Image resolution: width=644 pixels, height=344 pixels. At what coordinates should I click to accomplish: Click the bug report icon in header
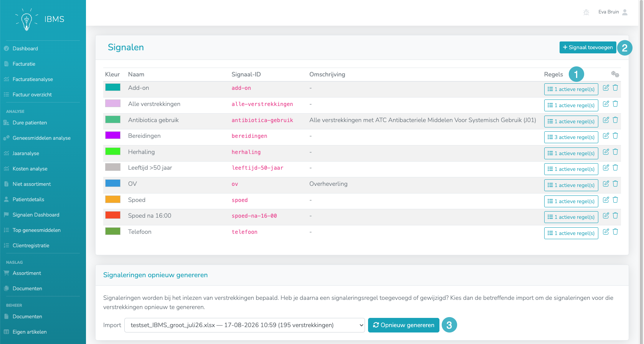click(x=586, y=12)
